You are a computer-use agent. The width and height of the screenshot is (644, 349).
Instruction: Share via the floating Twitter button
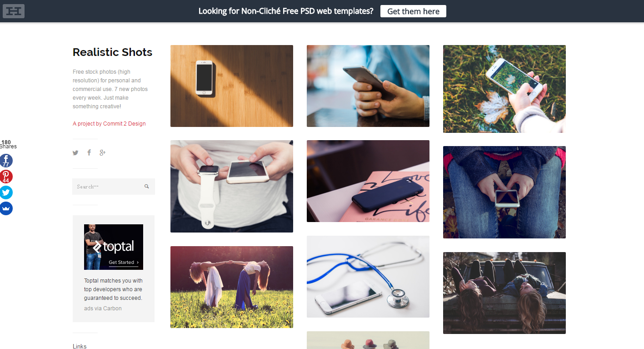click(6, 192)
